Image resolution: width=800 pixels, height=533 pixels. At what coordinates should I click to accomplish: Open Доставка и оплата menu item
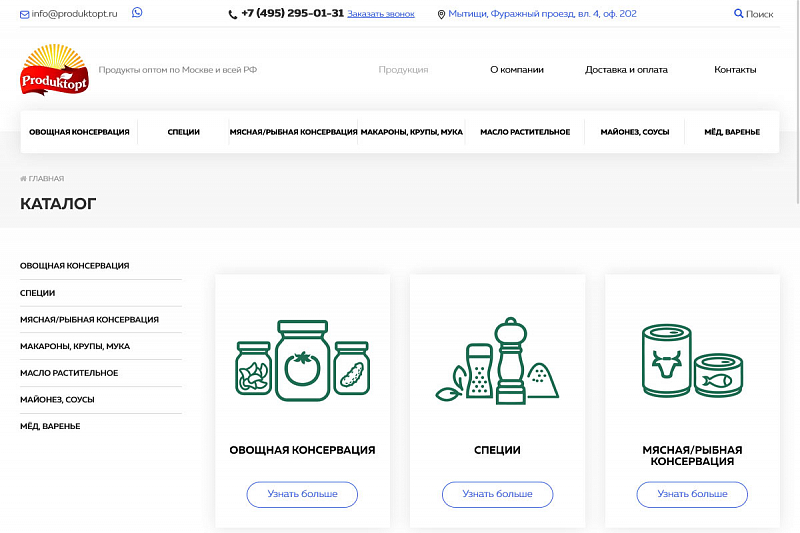[x=626, y=70]
